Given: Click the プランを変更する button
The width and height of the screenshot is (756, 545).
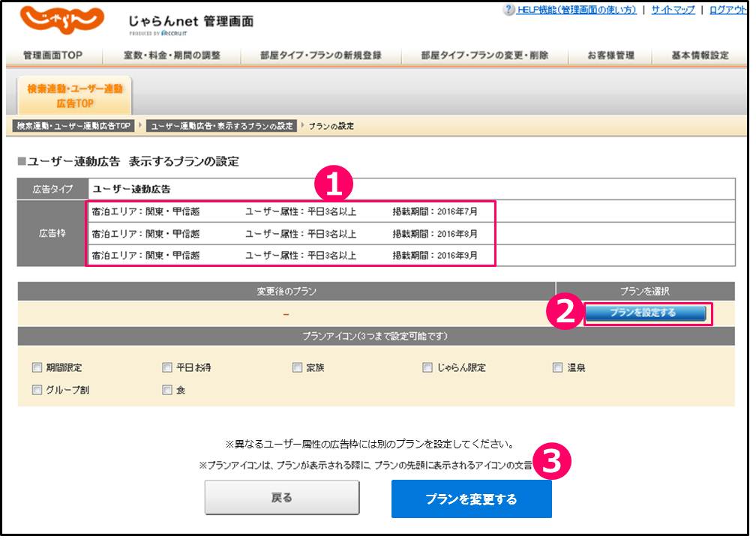Looking at the screenshot, I should click(471, 499).
